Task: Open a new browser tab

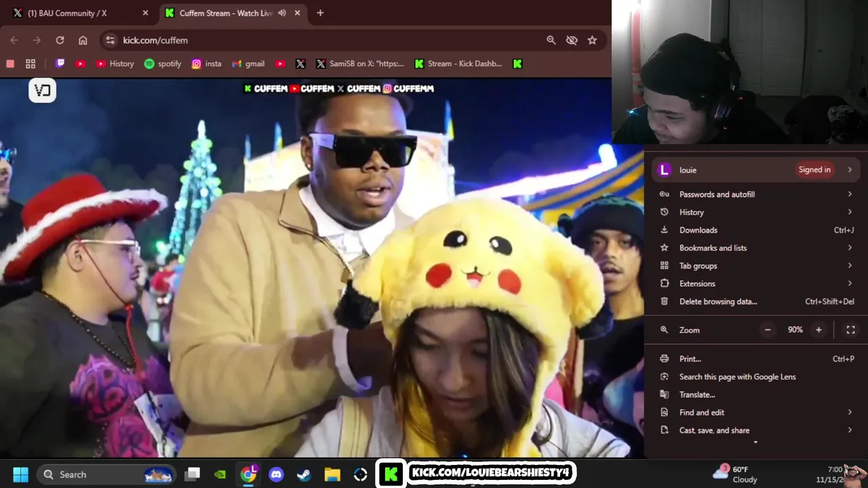Action: pos(320,13)
